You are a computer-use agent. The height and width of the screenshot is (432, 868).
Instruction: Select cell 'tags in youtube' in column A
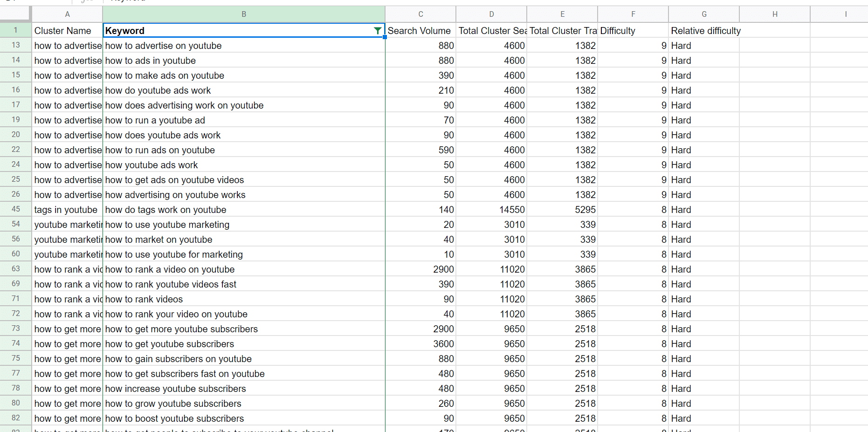pos(67,210)
